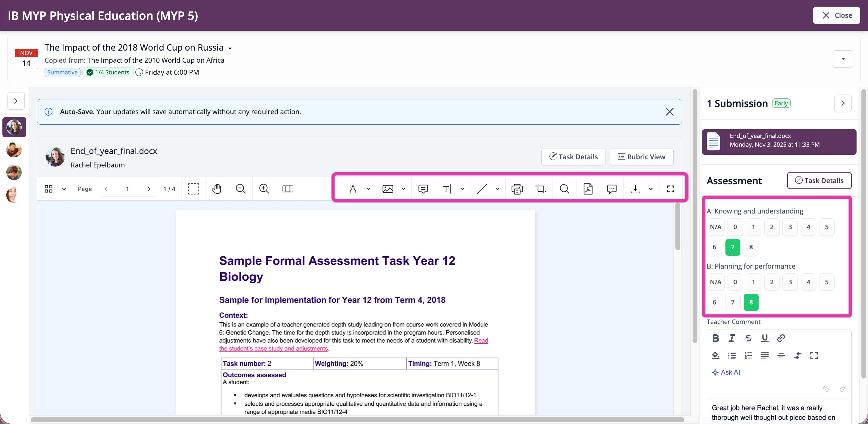This screenshot has height=424, width=868.
Task: Click the zoom out magnifier icon
Action: pos(240,189)
